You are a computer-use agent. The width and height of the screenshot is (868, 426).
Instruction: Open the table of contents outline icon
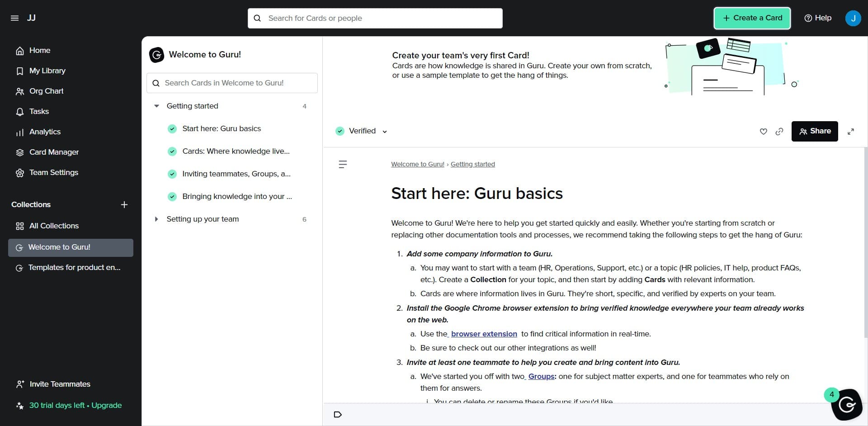click(x=343, y=164)
